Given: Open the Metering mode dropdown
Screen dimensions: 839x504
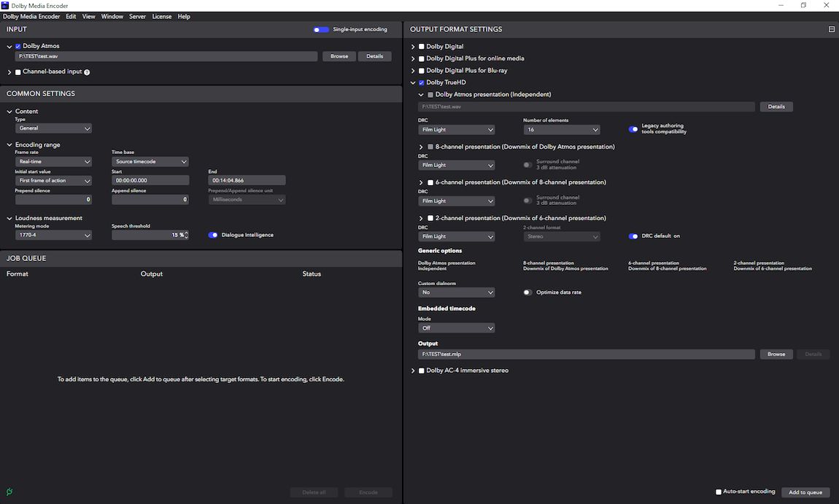Looking at the screenshot, I should tap(54, 235).
